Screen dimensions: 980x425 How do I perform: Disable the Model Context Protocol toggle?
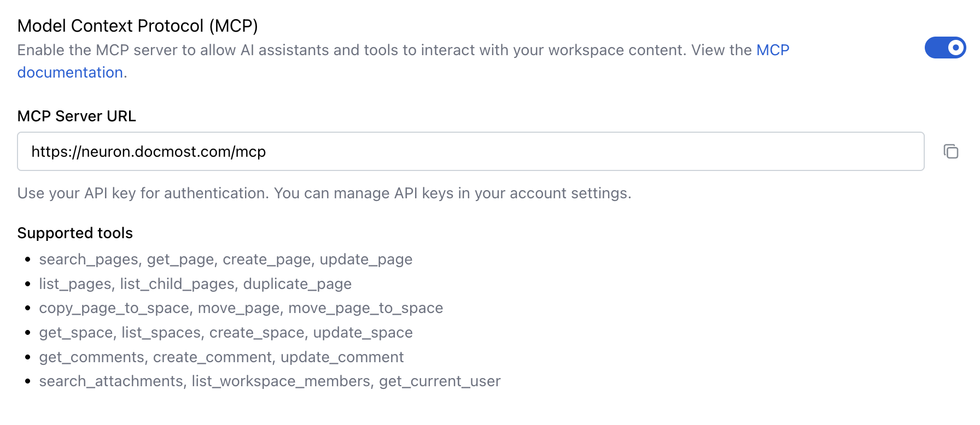(x=944, y=48)
